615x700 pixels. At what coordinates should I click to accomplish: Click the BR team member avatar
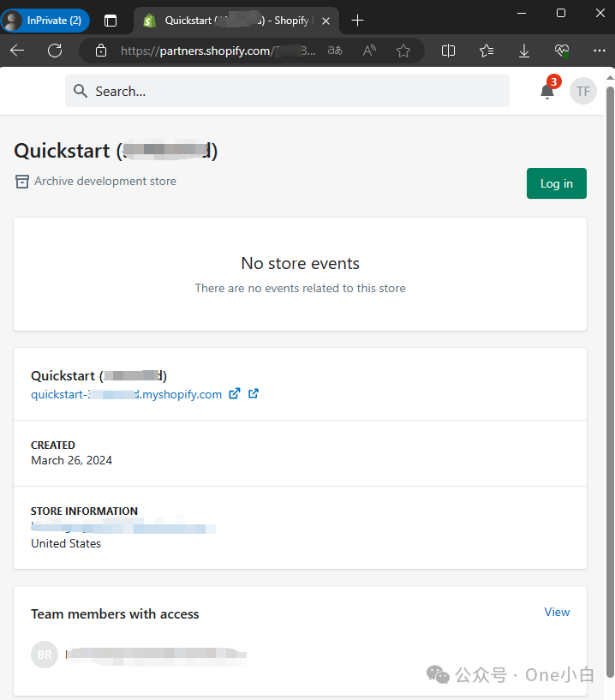point(45,655)
